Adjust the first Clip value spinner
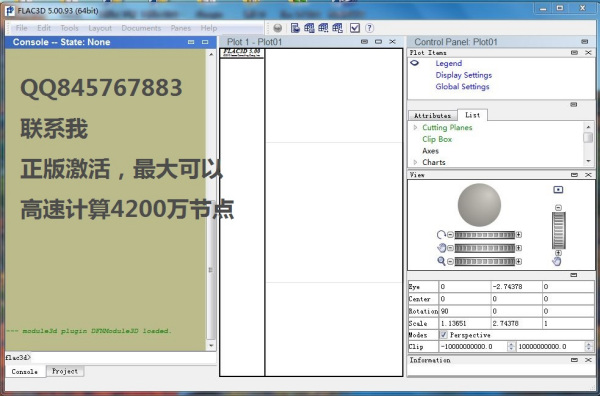This screenshot has width=600, height=396. pyautogui.click(x=511, y=347)
